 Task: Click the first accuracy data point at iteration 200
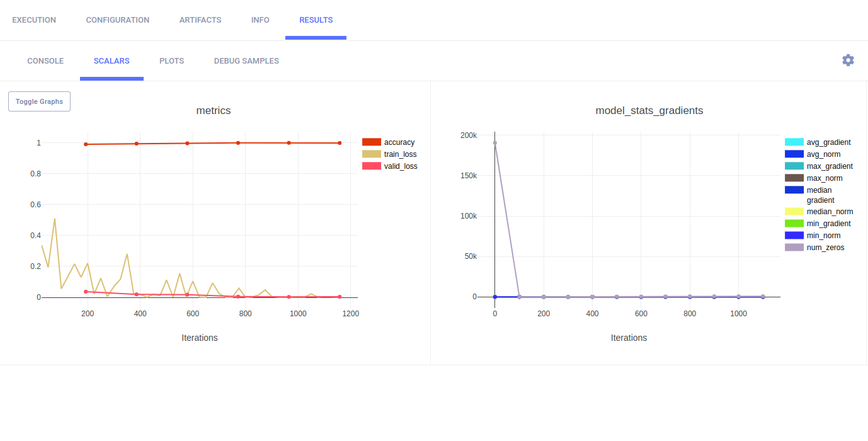click(x=86, y=144)
